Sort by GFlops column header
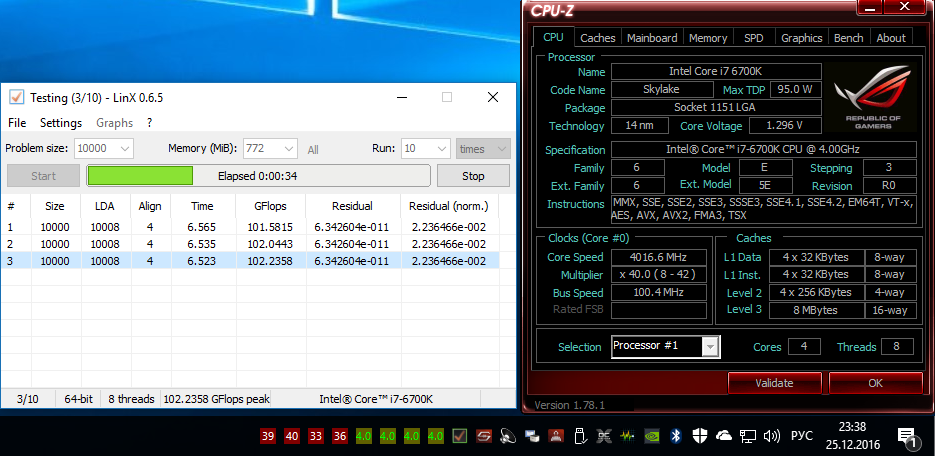935x456 pixels. [270, 206]
